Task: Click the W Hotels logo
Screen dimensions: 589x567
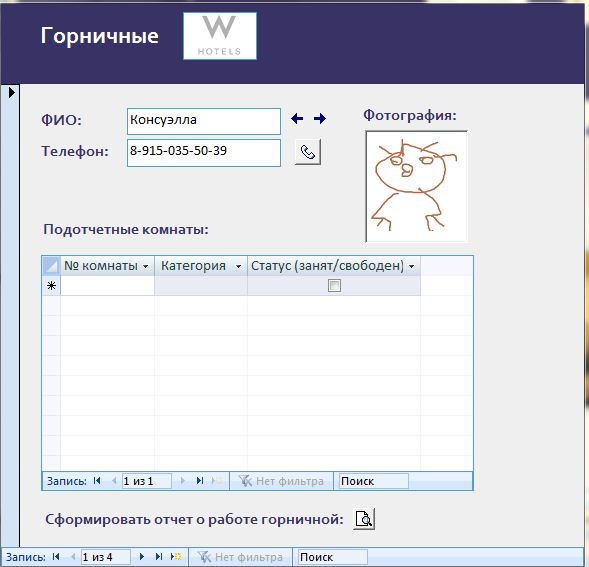Action: (x=220, y=36)
